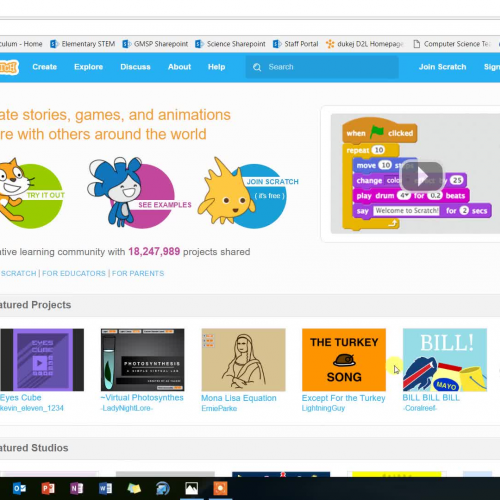Go to Discuss in the navbar

(135, 67)
